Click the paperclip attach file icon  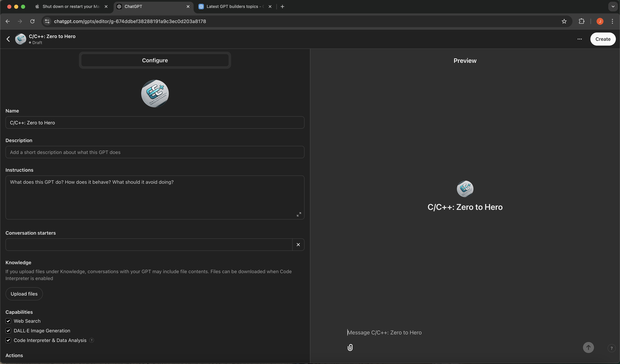coord(350,347)
